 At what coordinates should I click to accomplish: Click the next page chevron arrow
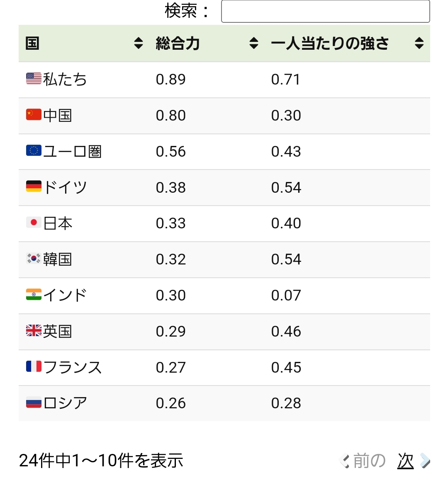click(425, 461)
